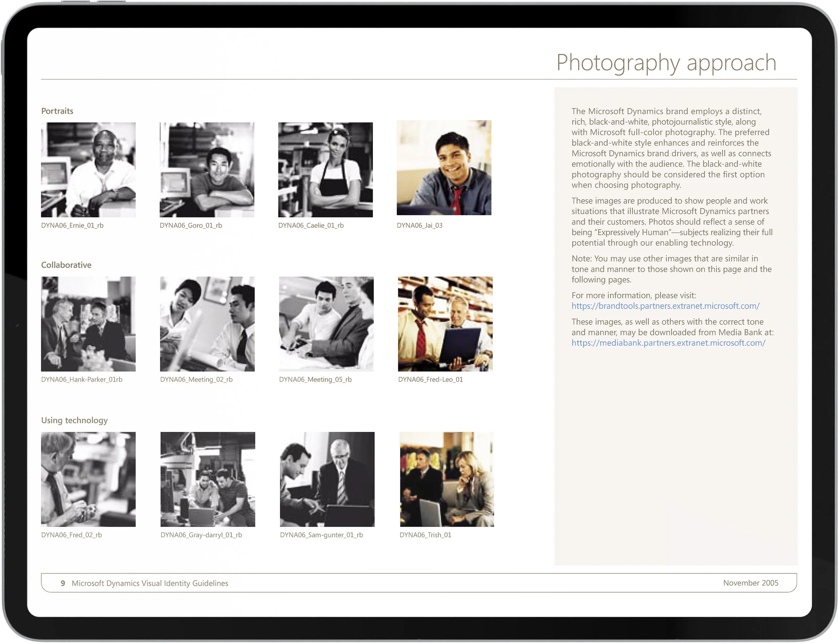Click the color DYNA06_Fred-Leo_01 laptop photo

(445, 324)
